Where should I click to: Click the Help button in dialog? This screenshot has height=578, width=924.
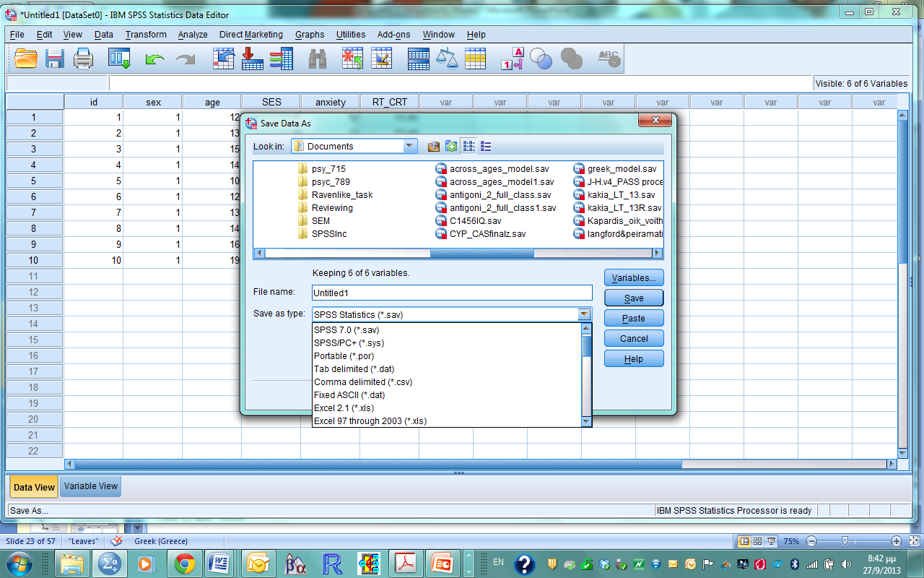point(634,358)
